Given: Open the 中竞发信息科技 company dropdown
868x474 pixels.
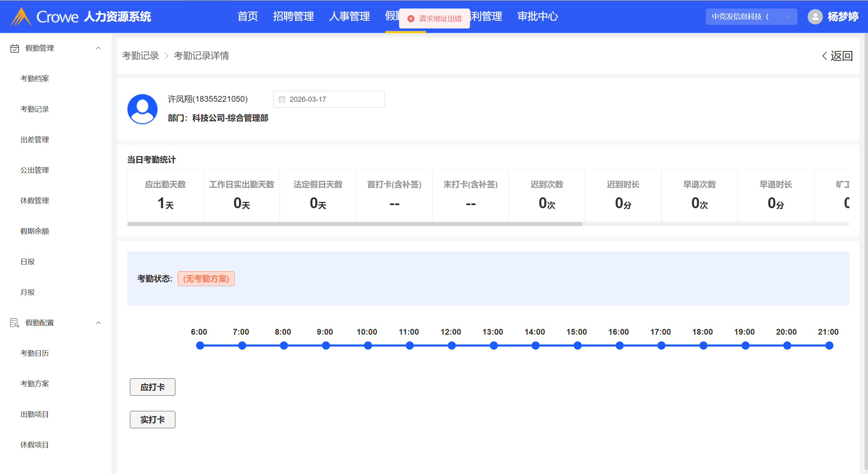Looking at the screenshot, I should (x=751, y=17).
